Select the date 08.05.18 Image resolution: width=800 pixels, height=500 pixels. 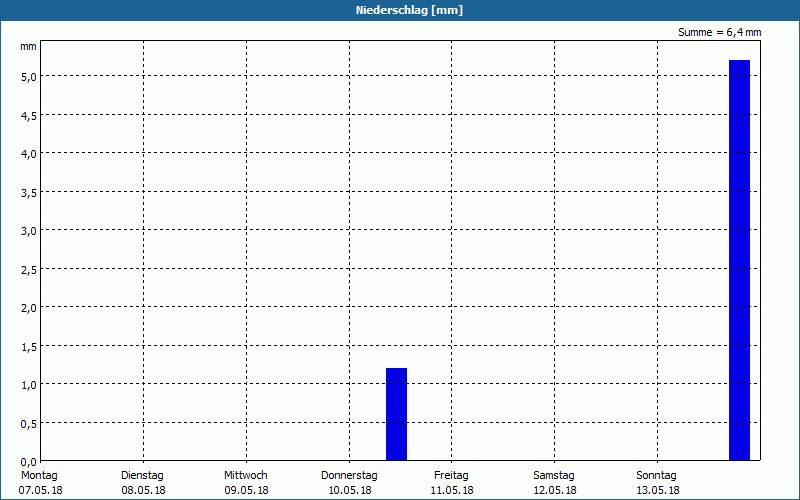[143, 491]
